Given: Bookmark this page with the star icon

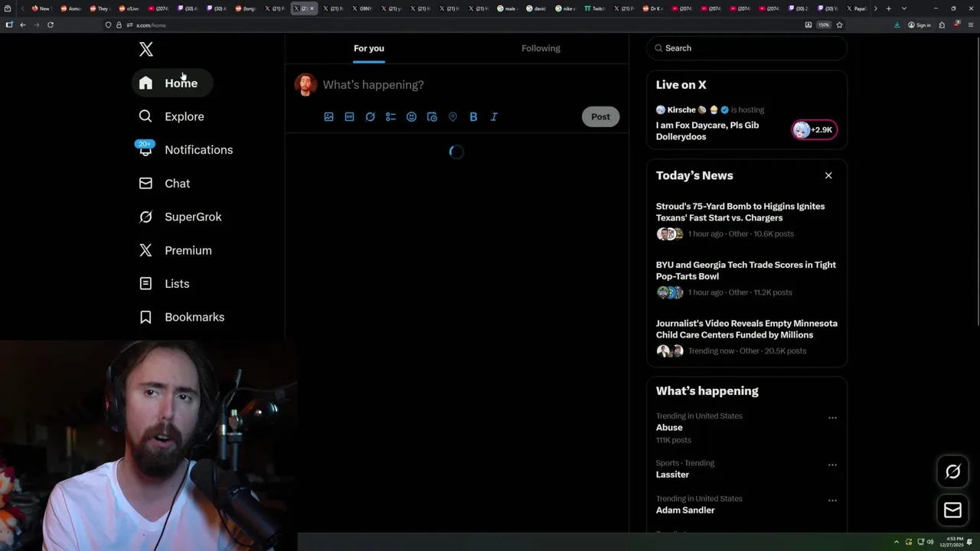Looking at the screenshot, I should pyautogui.click(x=839, y=25).
